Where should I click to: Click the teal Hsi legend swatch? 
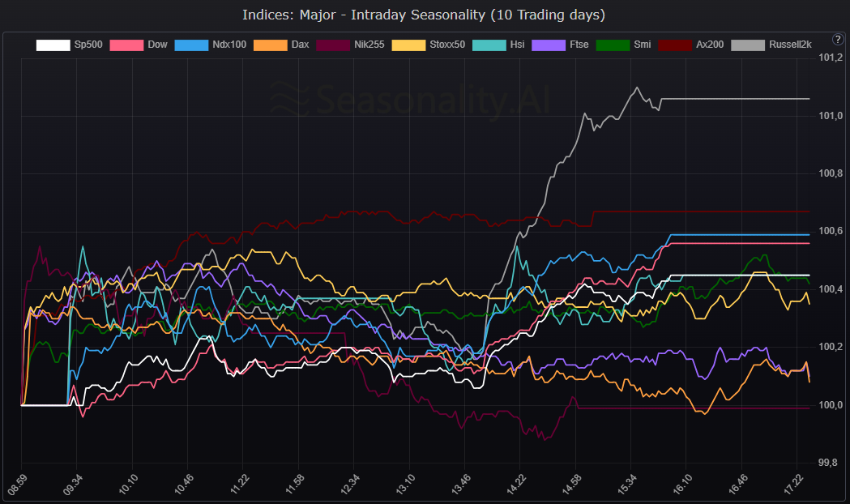[x=489, y=45]
